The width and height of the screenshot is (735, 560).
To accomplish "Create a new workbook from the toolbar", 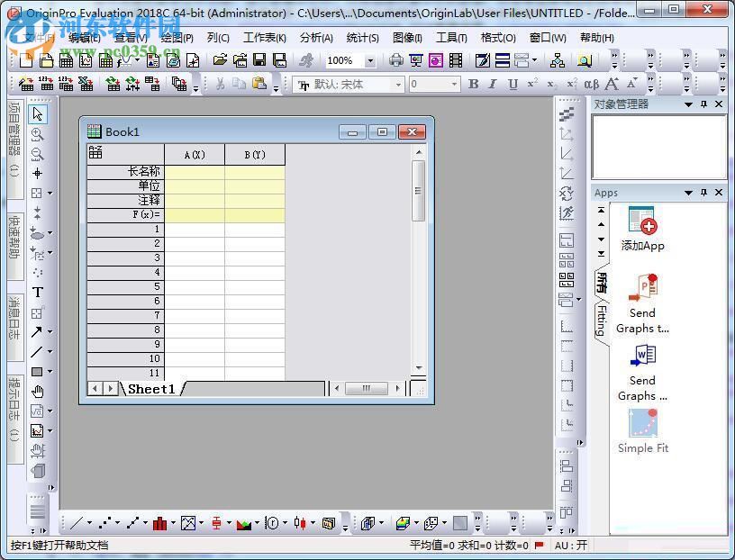I will click(x=67, y=60).
